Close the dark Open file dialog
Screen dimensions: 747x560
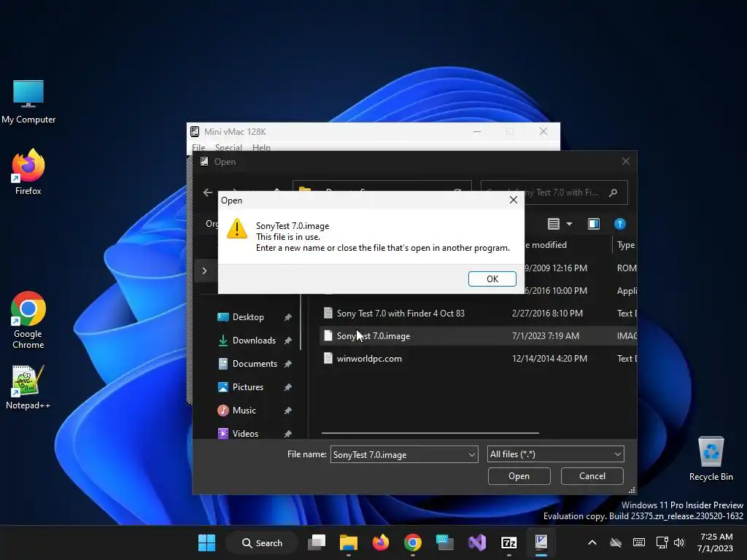pyautogui.click(x=625, y=162)
